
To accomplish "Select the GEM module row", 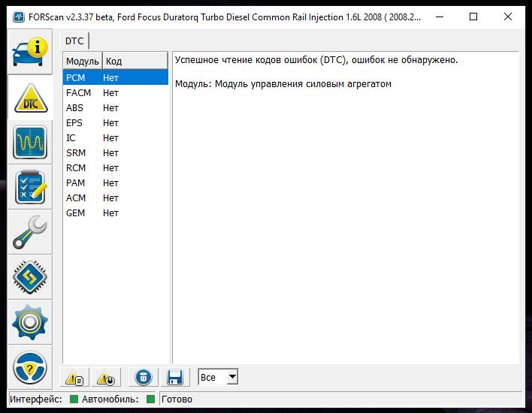I will pos(116,213).
